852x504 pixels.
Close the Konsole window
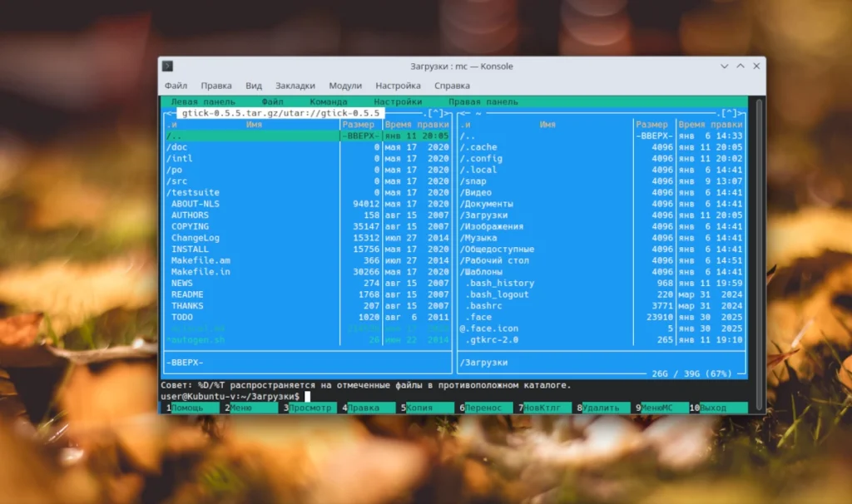756,67
